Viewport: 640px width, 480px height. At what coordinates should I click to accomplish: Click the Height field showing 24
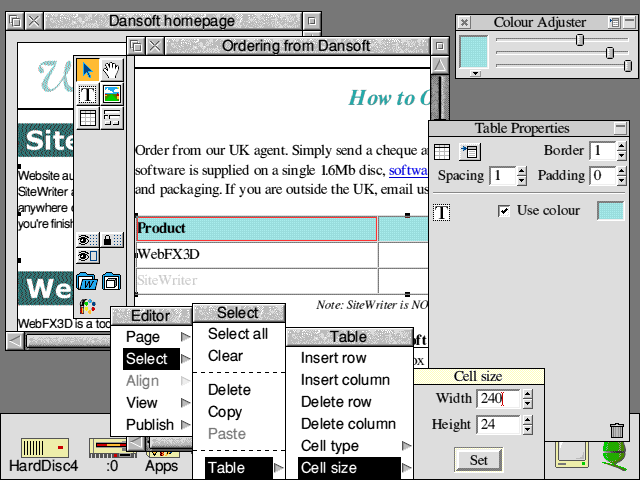coord(499,424)
